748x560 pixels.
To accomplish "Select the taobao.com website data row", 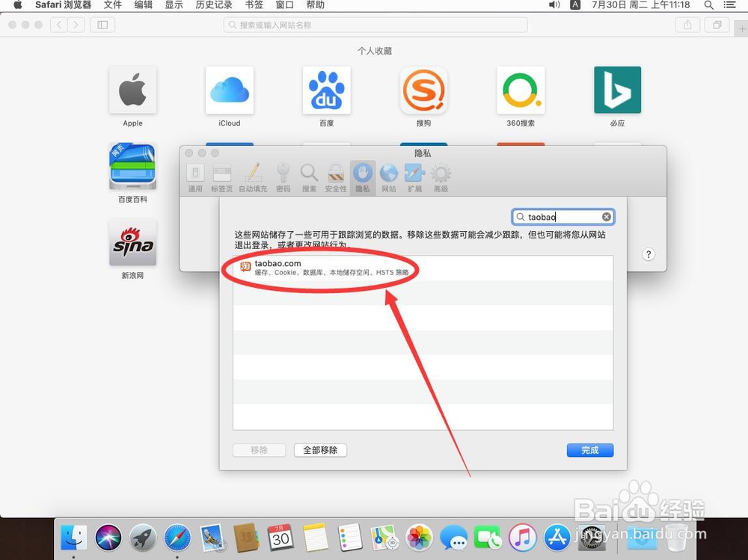I will [x=423, y=268].
